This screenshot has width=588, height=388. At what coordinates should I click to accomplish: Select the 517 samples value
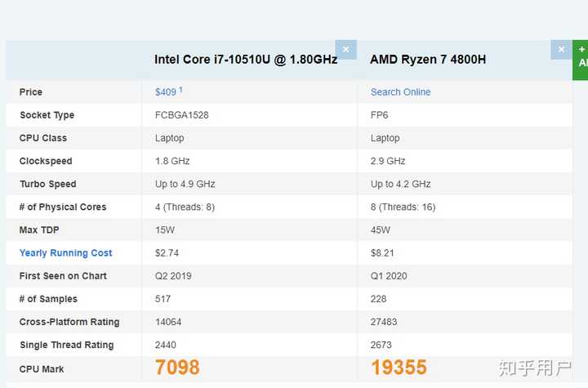[x=163, y=299]
